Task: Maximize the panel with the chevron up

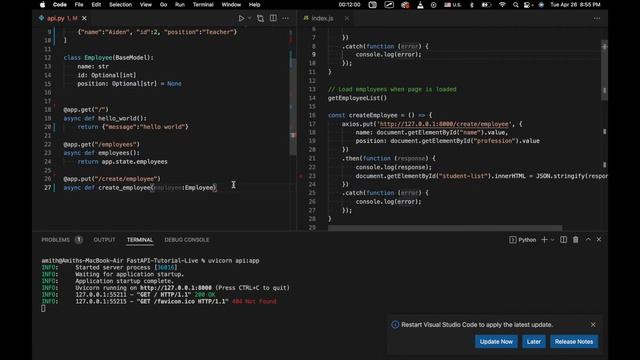Action: pos(588,240)
